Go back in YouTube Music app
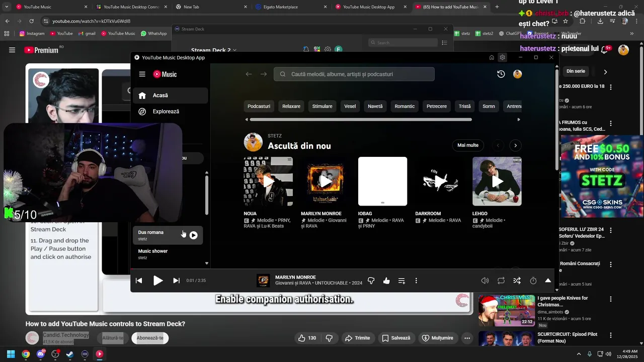The image size is (644, 362). [249, 74]
